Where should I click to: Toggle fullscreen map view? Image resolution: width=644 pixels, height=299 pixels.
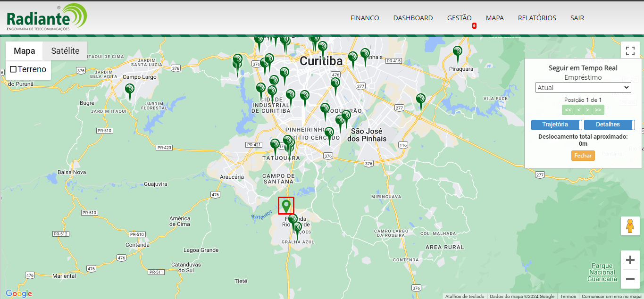(630, 51)
